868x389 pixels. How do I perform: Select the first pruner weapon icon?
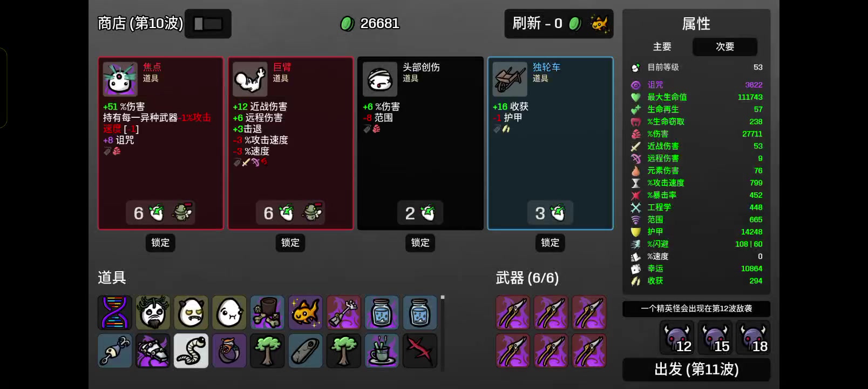513,312
